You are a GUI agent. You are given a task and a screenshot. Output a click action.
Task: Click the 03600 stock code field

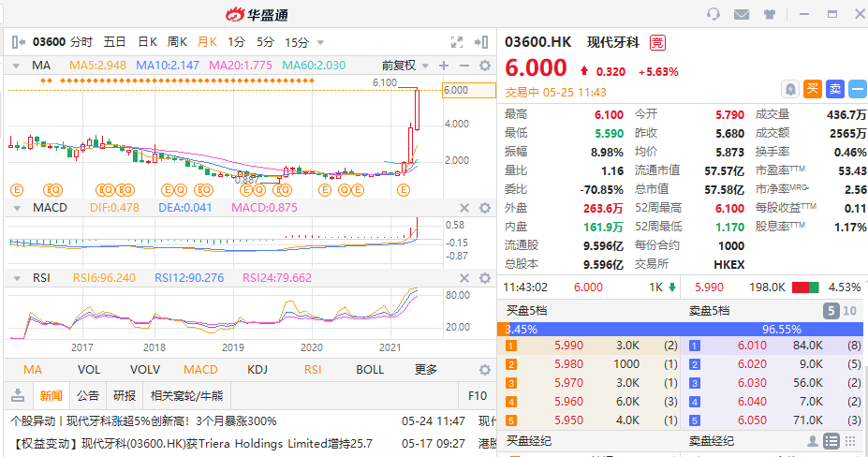[50, 42]
